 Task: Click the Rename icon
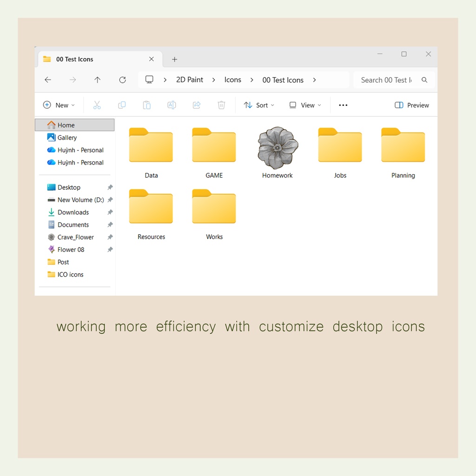[x=172, y=105]
